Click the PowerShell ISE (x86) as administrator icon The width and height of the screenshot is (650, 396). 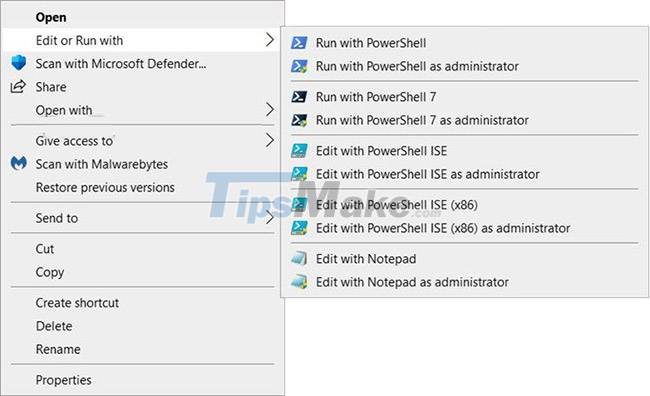(x=299, y=228)
